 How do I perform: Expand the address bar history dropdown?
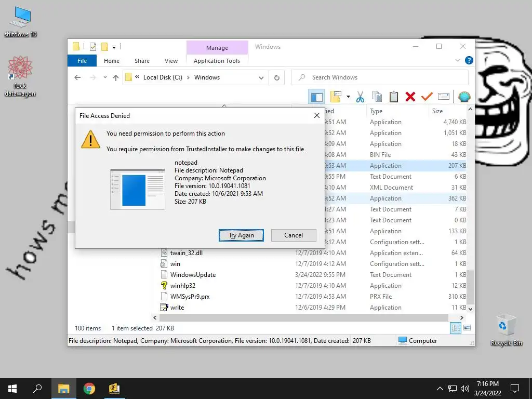(x=261, y=78)
